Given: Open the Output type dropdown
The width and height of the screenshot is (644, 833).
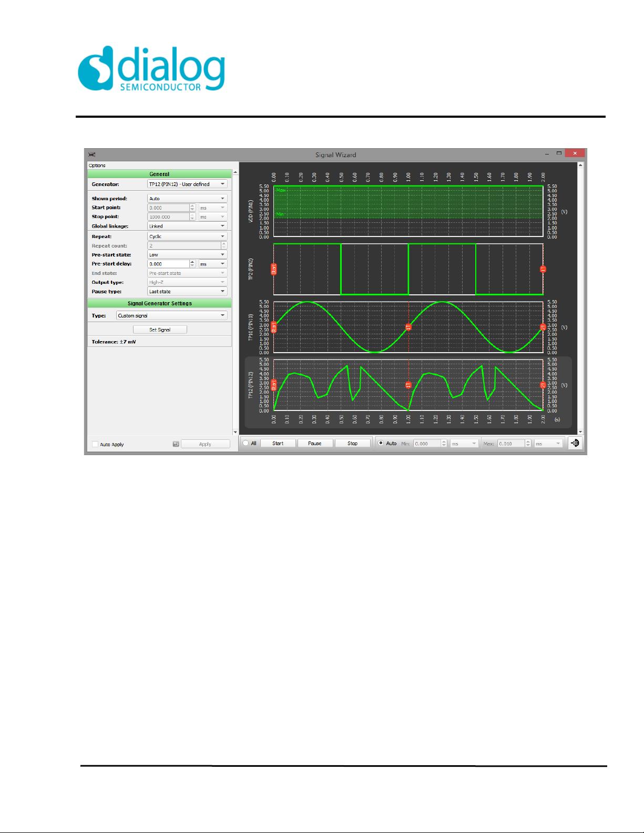Looking at the screenshot, I should (187, 282).
